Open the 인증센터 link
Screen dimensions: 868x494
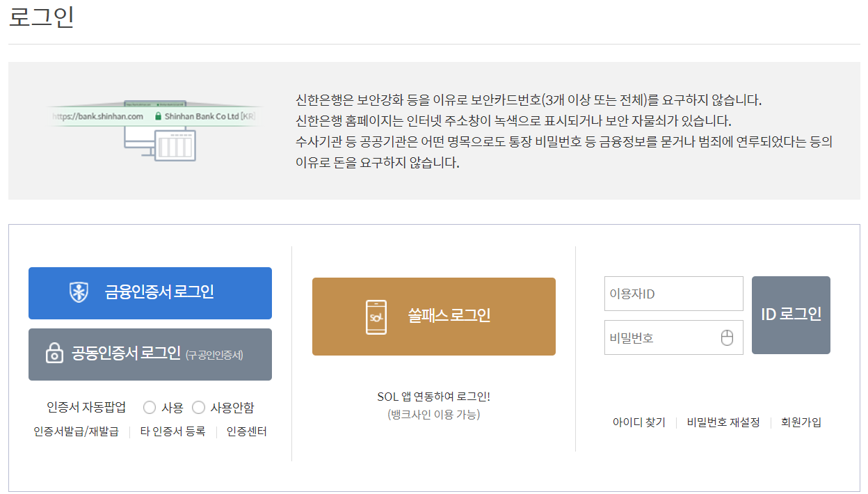(247, 431)
